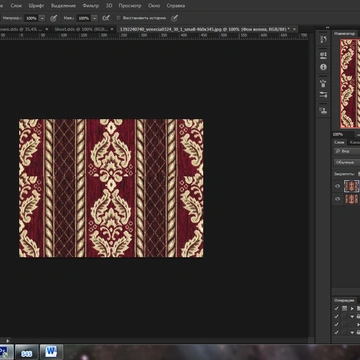
Task: Open the flow (Наж.) percentage dropdown arrow
Action: tap(95, 18)
